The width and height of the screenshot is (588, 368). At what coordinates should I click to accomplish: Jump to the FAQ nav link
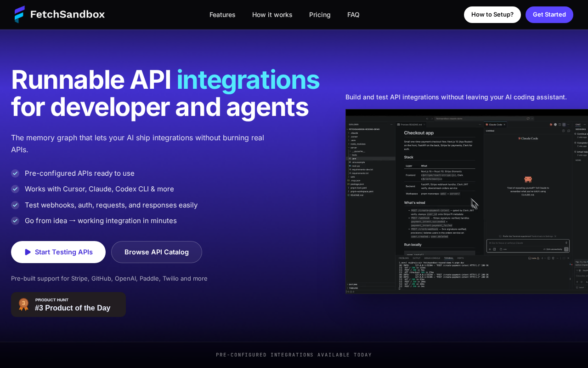(353, 15)
